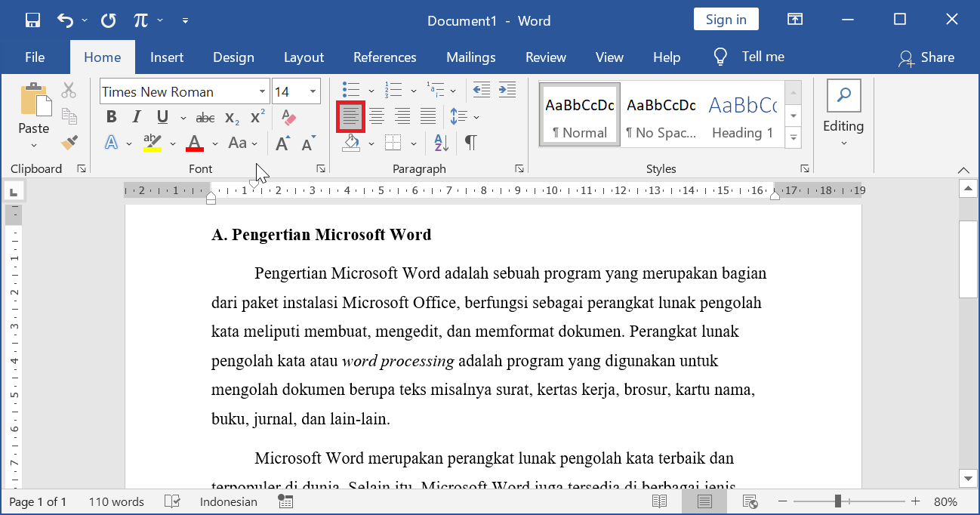Undo the last action
The height and width of the screenshot is (515, 980).
pos(66,20)
